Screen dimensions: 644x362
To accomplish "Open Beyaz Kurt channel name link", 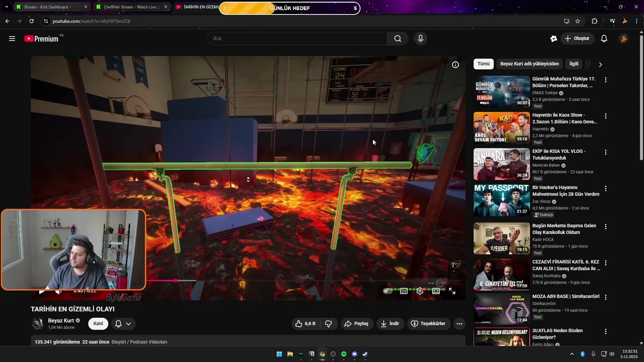I will (61, 321).
